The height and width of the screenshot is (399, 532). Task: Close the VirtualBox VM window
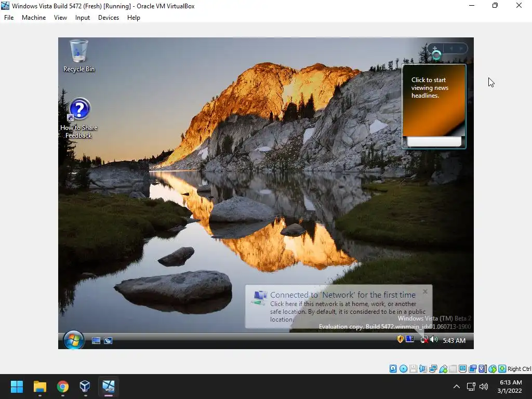point(519,5)
